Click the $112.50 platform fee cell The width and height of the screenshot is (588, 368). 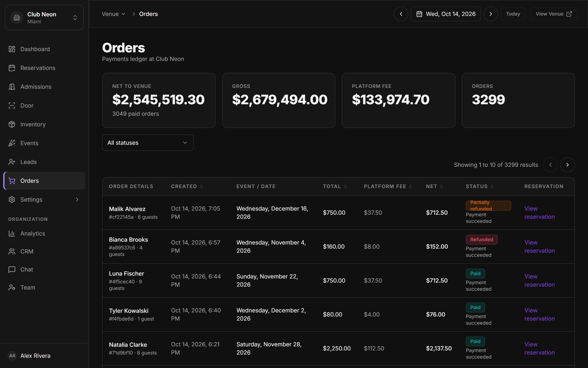374,348
